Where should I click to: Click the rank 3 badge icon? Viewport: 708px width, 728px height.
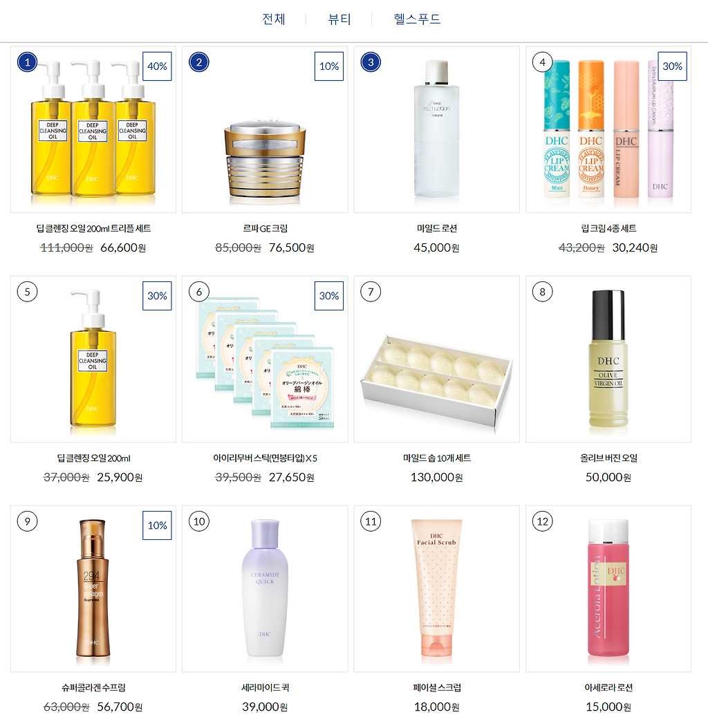[x=371, y=62]
